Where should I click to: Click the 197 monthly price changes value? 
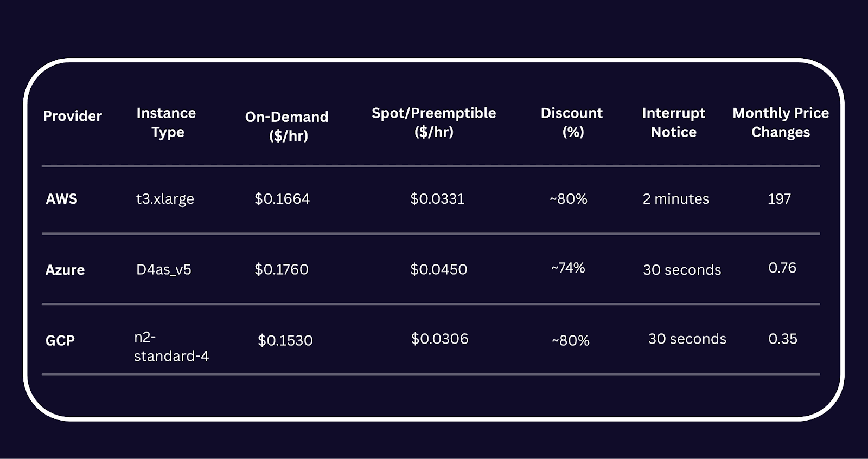(779, 199)
